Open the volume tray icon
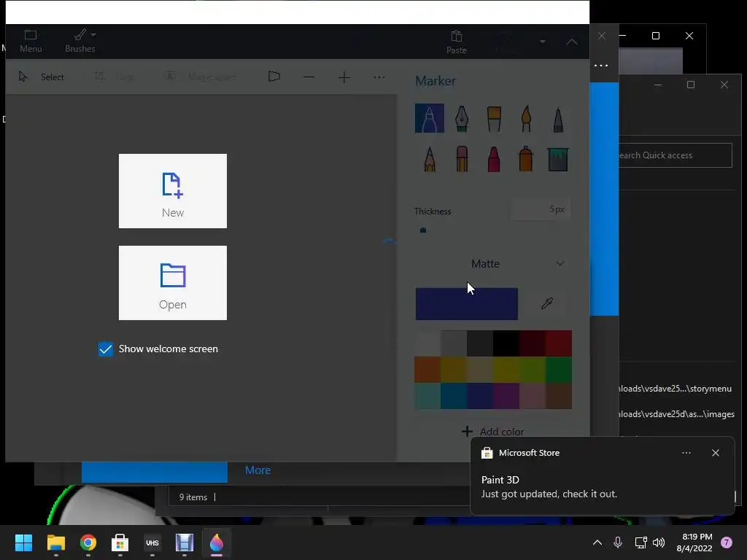Screen dimensions: 747x560 coord(659,542)
